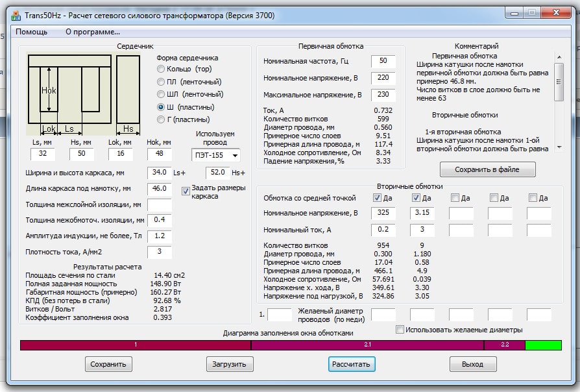This screenshot has width=580, height=392.
Task: Click the Первичная обмотка comment text
Action: [465, 56]
